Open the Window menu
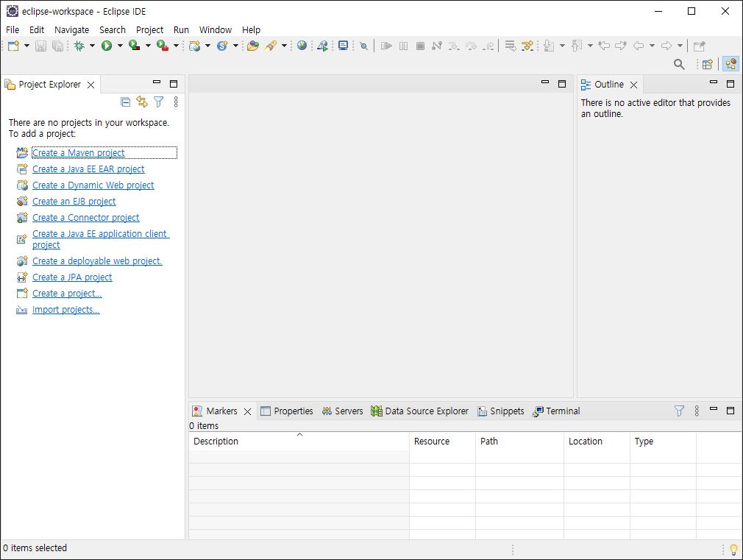Screen dimensions: 743x560 pos(215,30)
